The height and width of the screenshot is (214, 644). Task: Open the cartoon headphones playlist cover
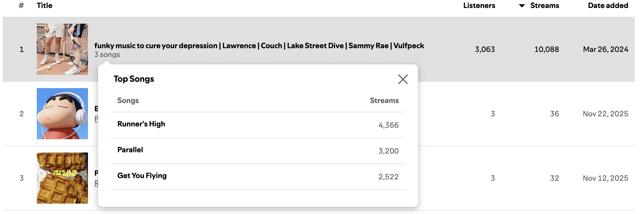pos(62,114)
